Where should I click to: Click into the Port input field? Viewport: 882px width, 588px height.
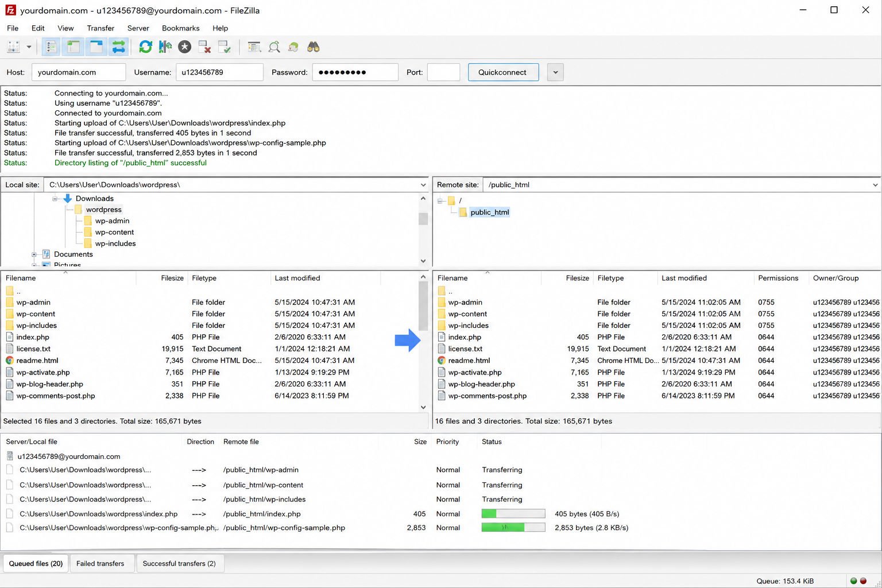pos(444,72)
